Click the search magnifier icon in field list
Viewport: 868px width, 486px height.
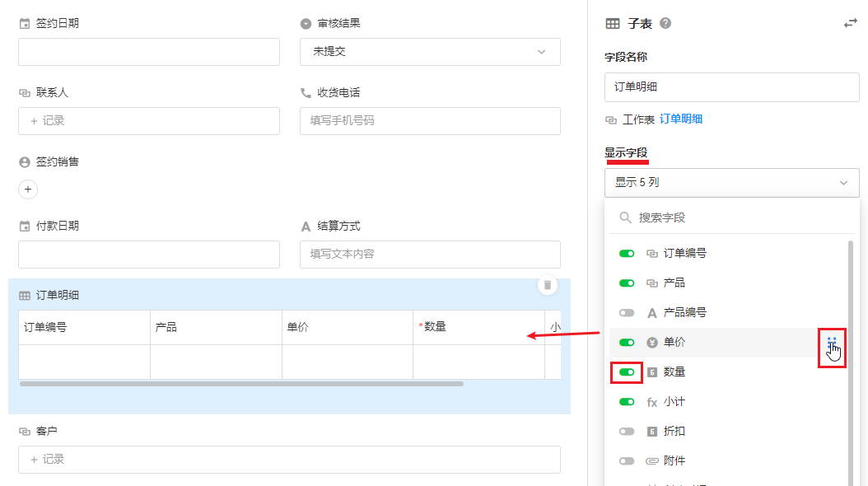click(626, 217)
